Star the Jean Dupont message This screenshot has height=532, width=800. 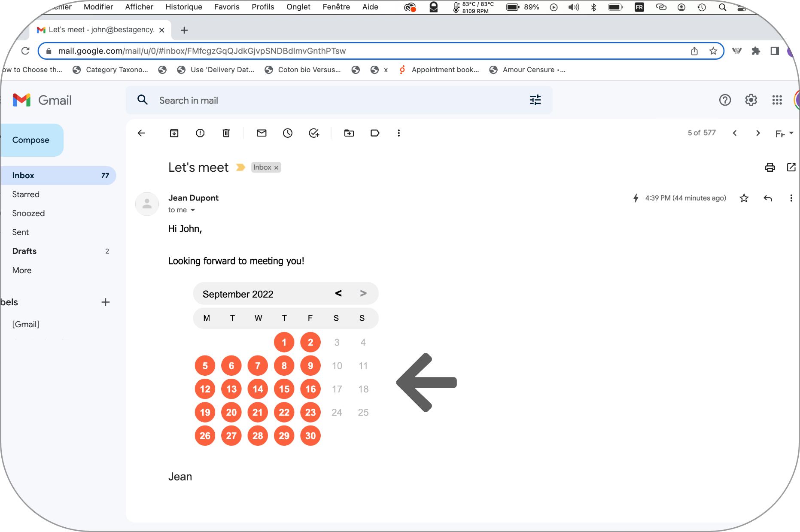point(744,198)
